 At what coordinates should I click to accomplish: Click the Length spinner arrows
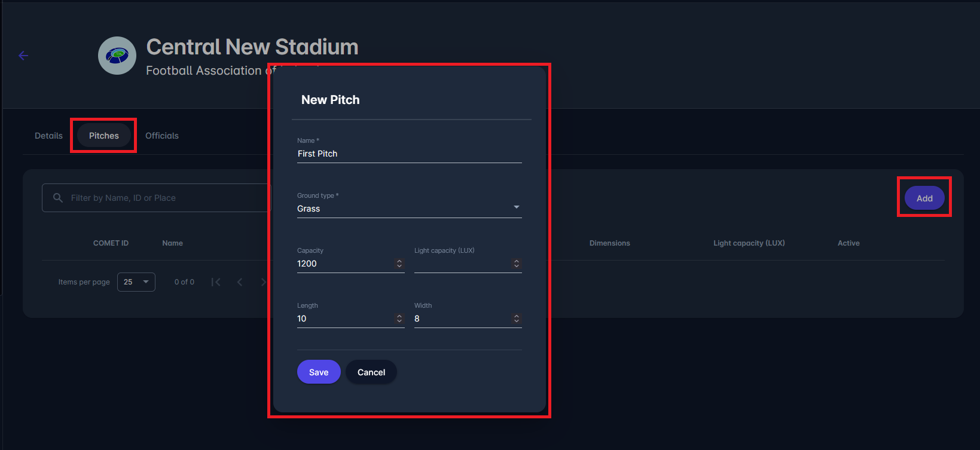point(399,319)
